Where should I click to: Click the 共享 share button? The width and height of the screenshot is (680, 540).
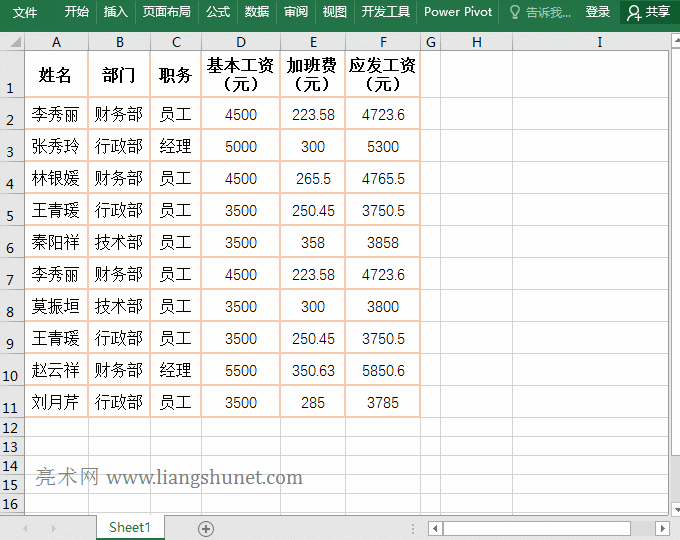649,12
